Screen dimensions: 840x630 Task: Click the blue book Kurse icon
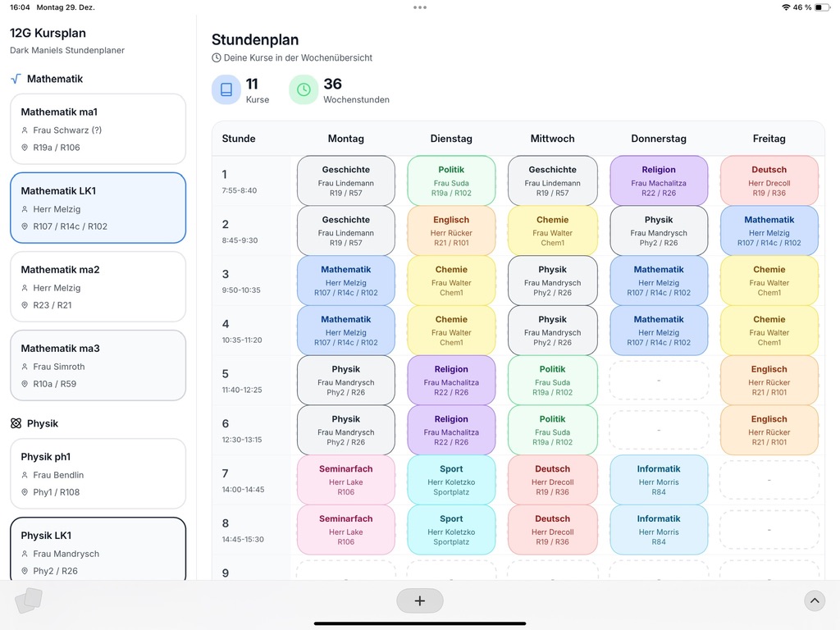pos(226,89)
